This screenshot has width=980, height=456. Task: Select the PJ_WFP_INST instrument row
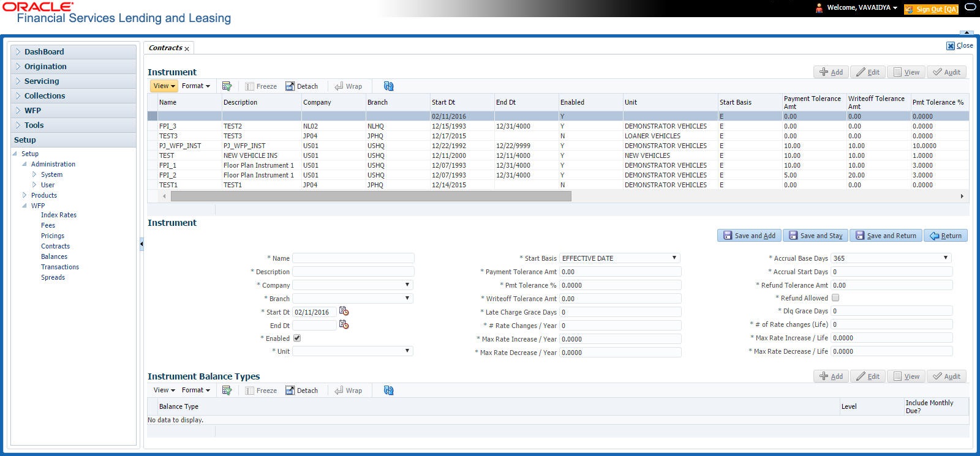(558, 146)
